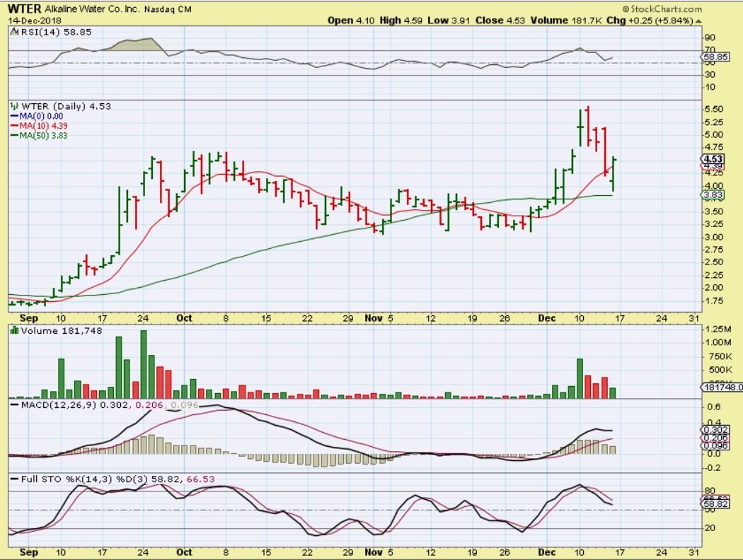This screenshot has width=743, height=560.
Task: Click the 4.53 last-price tag on price axis
Action: tap(713, 159)
